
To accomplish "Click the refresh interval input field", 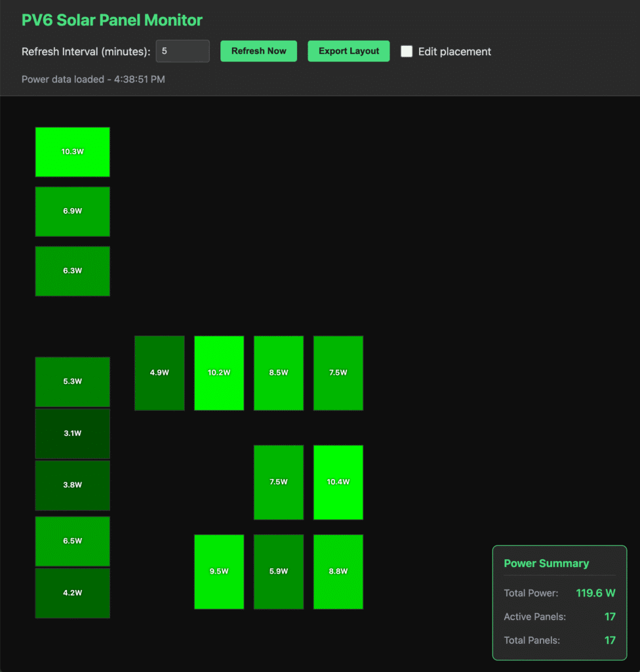I will (x=182, y=51).
